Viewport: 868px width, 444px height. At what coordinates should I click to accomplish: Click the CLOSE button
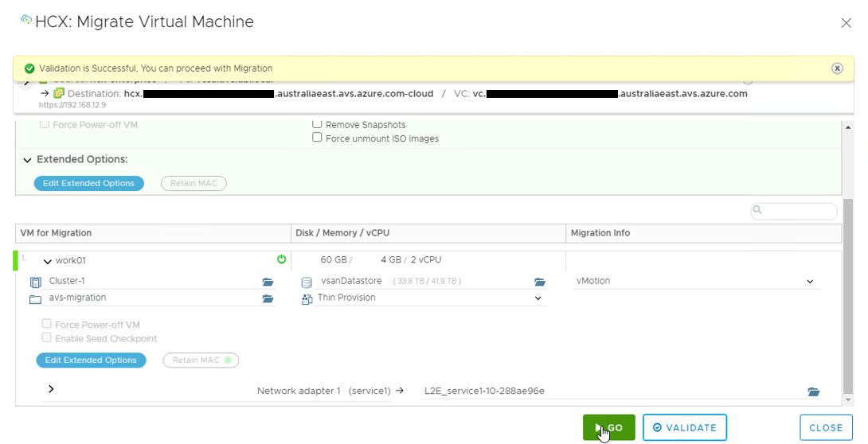[826, 427]
